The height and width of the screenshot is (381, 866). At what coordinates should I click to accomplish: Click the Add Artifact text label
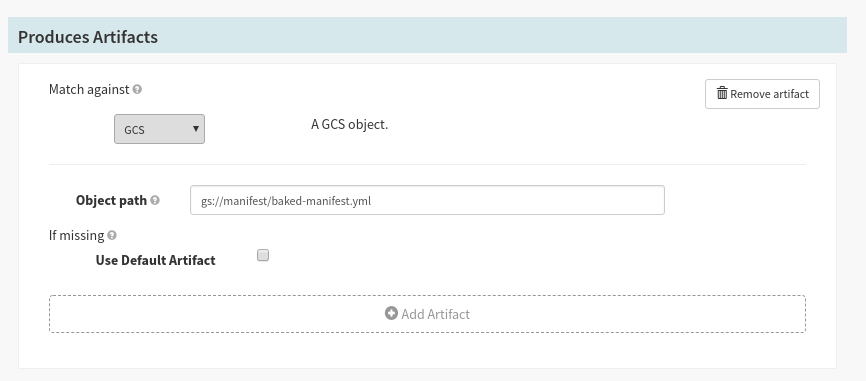(x=436, y=314)
